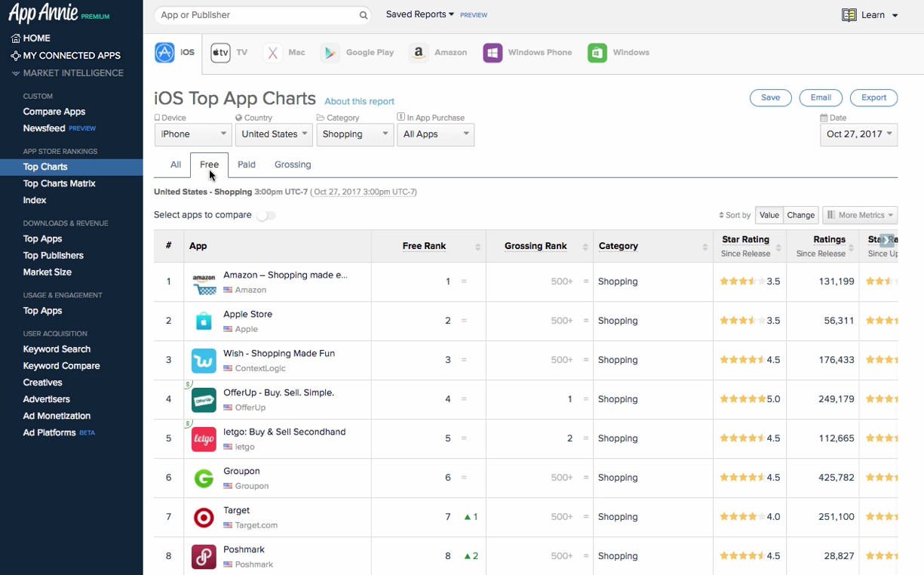Expand the Learn menu
This screenshot has height=575, width=924.
(x=895, y=15)
